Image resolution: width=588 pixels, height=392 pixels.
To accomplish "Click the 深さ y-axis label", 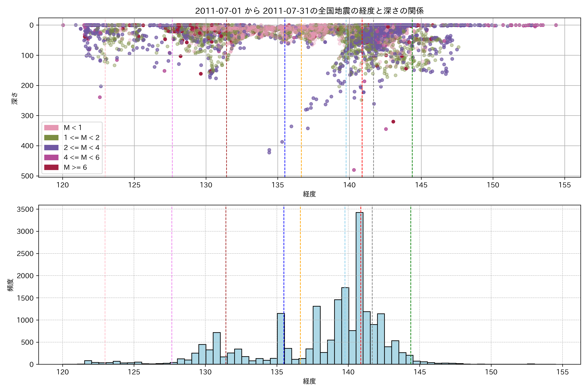I will tap(15, 98).
